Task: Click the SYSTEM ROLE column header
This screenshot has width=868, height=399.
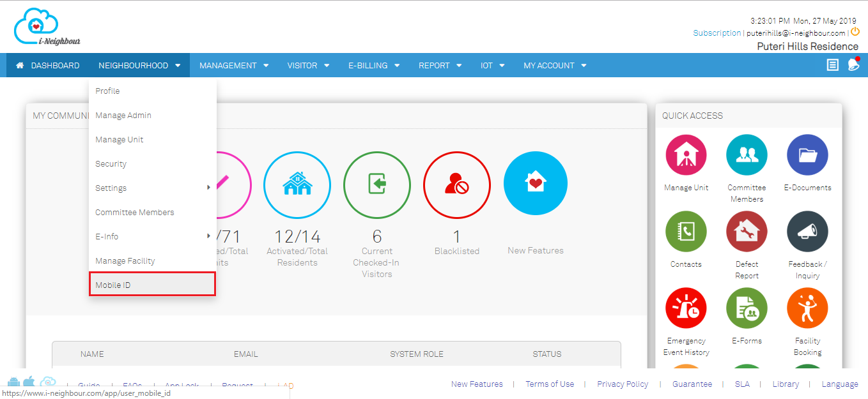Action: tap(417, 354)
